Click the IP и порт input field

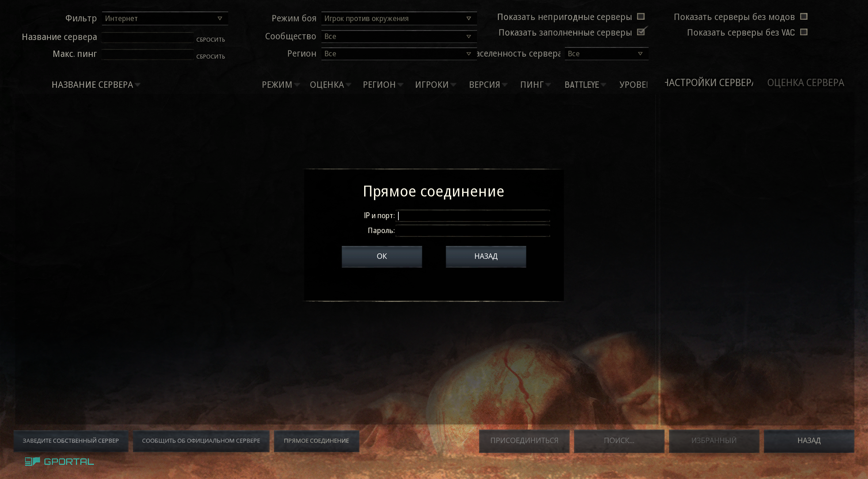(473, 216)
